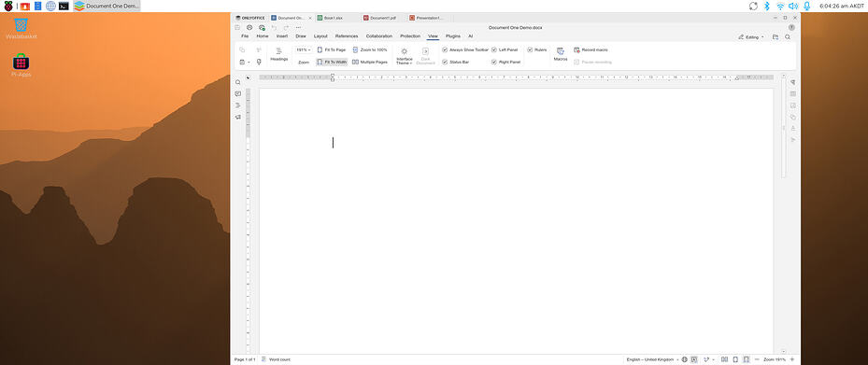Toggle the Spell checking icon in status bar
Image resolution: width=868 pixels, height=365 pixels.
[693, 359]
